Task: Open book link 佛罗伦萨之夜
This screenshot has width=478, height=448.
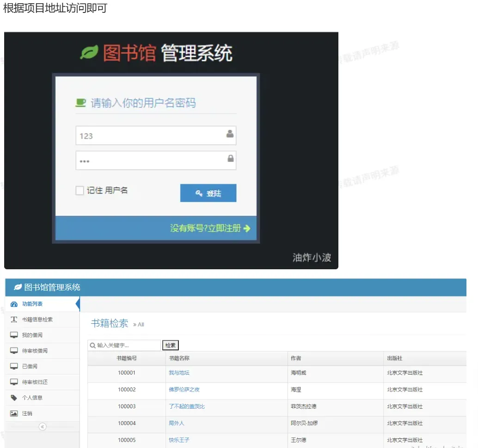Action: (184, 389)
